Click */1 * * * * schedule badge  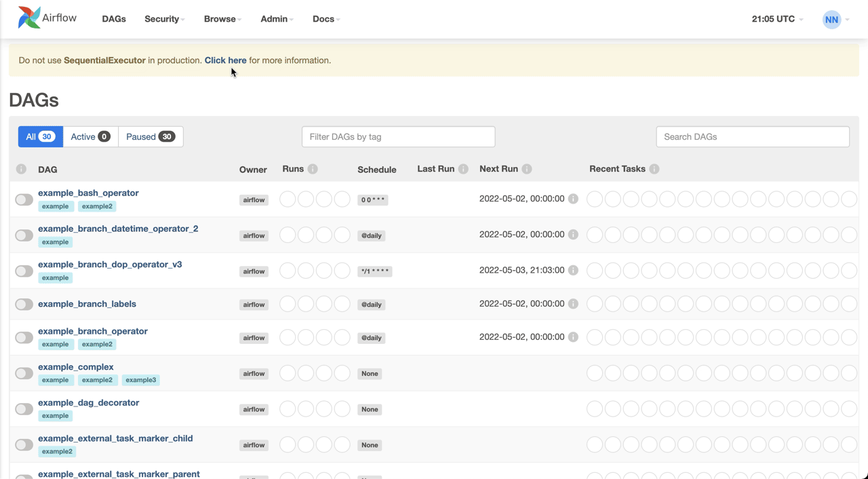pyautogui.click(x=375, y=271)
